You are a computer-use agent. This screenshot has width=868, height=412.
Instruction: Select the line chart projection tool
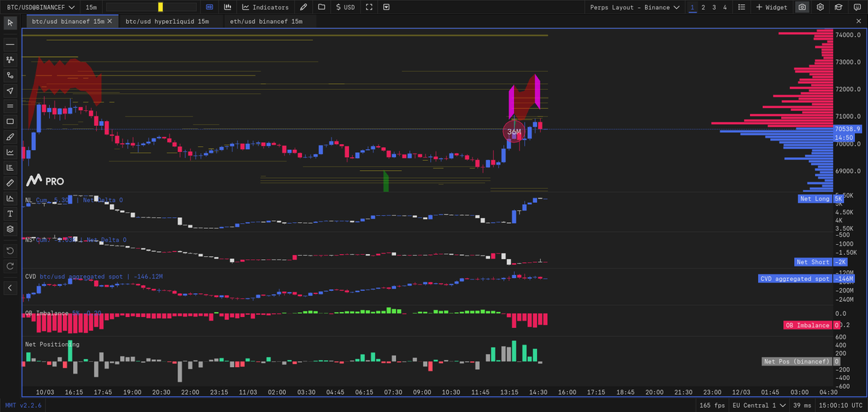pos(10,152)
